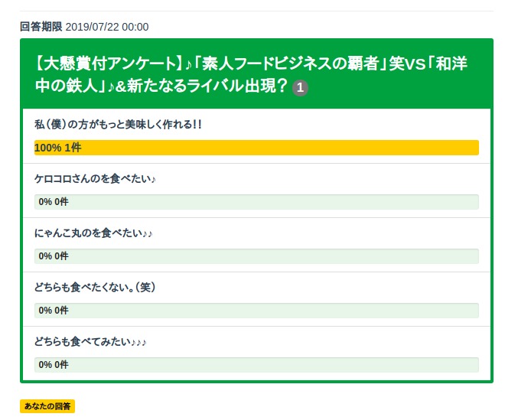Image resolution: width=505 pixels, height=420 pixels.
Task: Click the gray vote count badge "1"
Action: tap(301, 88)
